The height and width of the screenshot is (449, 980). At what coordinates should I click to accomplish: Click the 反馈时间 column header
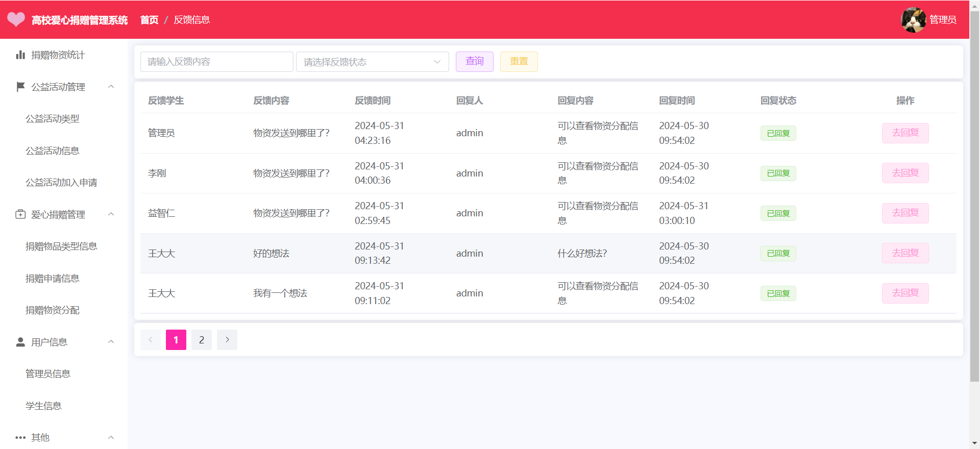tap(373, 101)
